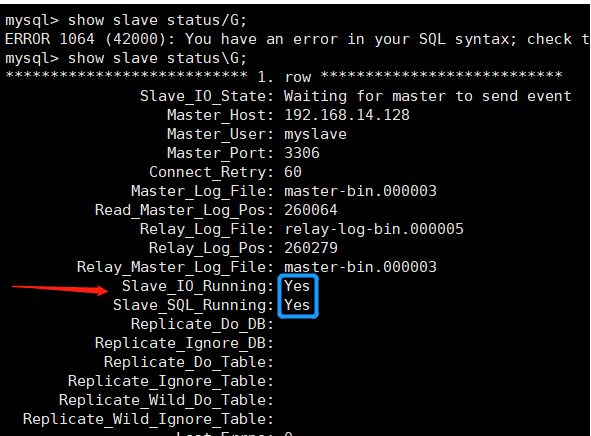Select the Master_Log_File label
This screenshot has width=591, height=436.
(202, 191)
